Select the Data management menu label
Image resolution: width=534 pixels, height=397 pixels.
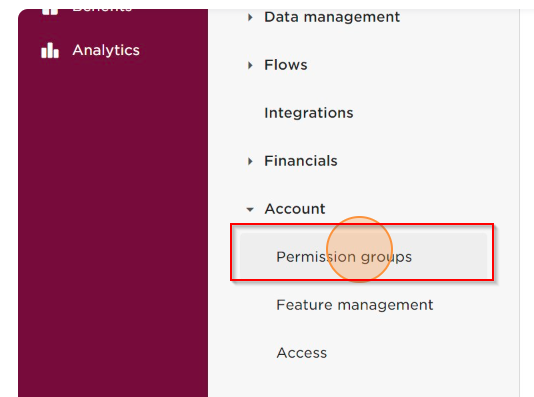point(332,17)
